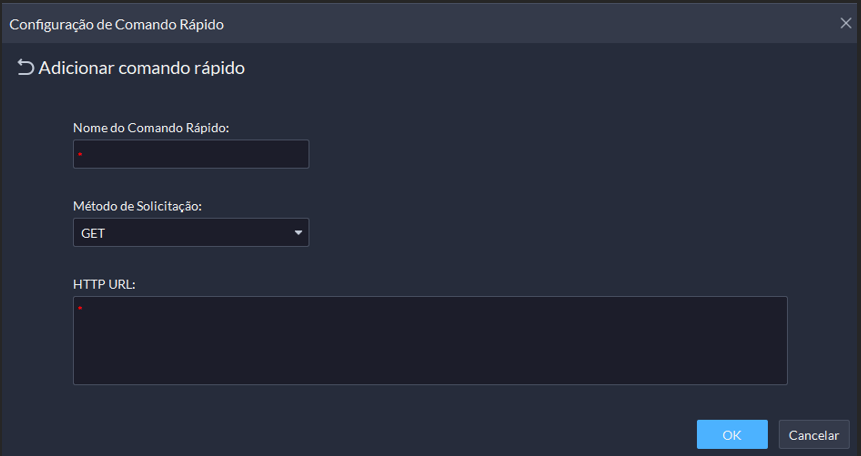The width and height of the screenshot is (861, 456).
Task: Click the HTTP URL label
Action: [104, 284]
